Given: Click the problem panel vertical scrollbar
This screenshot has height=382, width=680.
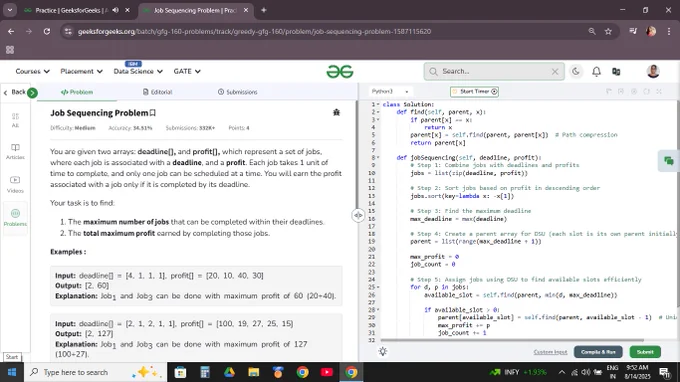Looking at the screenshot, I should click(356, 156).
